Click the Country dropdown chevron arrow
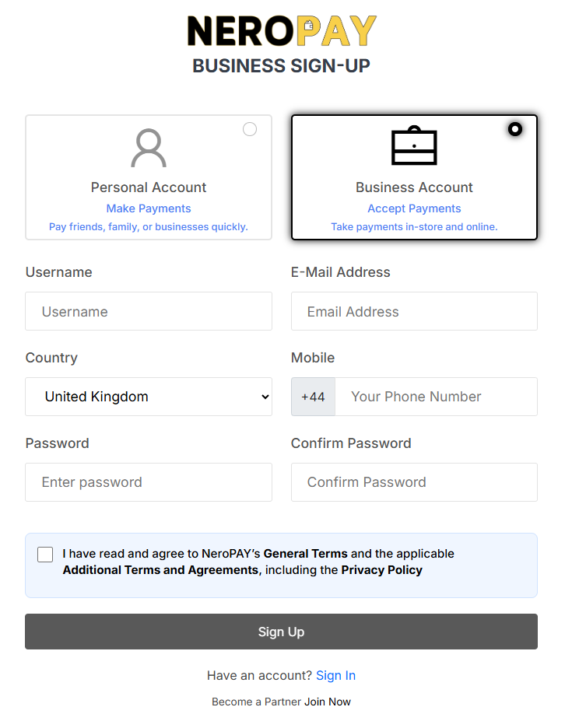 pos(262,397)
